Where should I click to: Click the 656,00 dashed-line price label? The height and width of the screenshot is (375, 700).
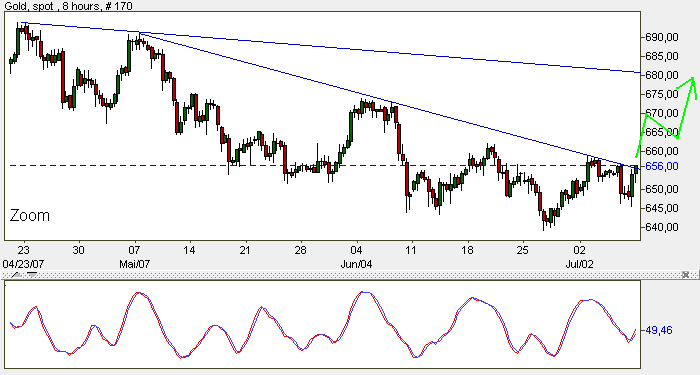662,166
